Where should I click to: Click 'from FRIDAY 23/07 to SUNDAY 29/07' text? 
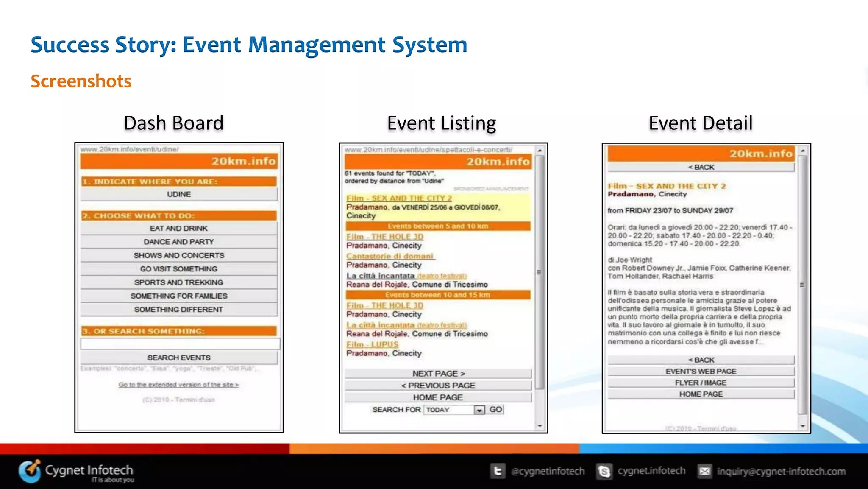pos(670,211)
